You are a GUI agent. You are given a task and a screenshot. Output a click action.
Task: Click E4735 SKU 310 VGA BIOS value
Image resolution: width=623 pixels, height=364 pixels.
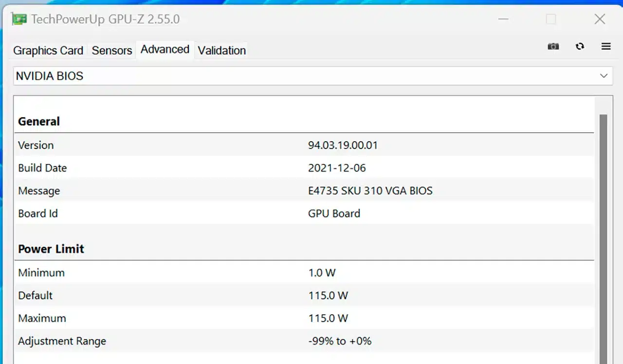click(370, 191)
